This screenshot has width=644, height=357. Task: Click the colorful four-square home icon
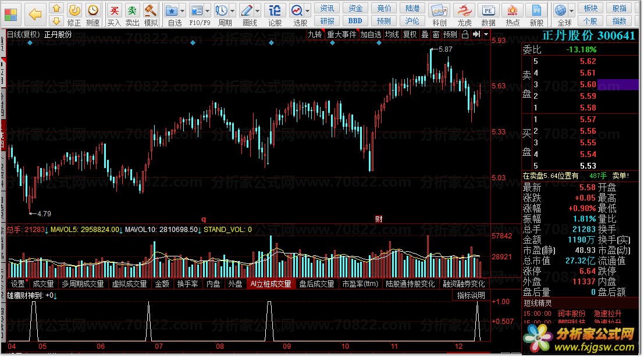click(x=10, y=15)
